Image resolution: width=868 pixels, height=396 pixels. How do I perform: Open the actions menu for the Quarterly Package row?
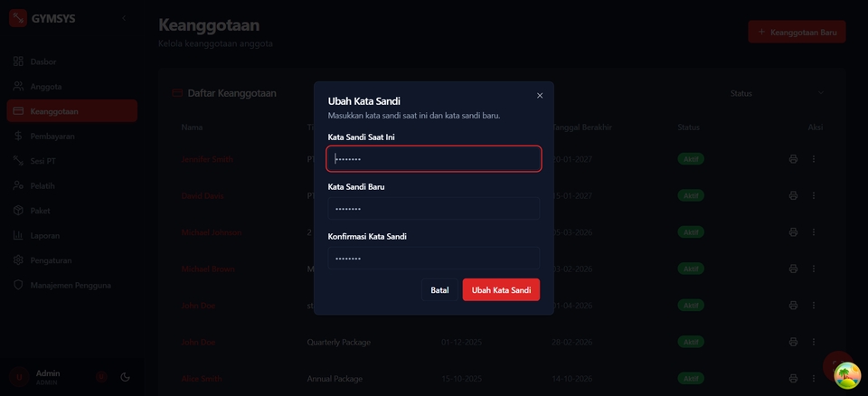[x=813, y=343]
